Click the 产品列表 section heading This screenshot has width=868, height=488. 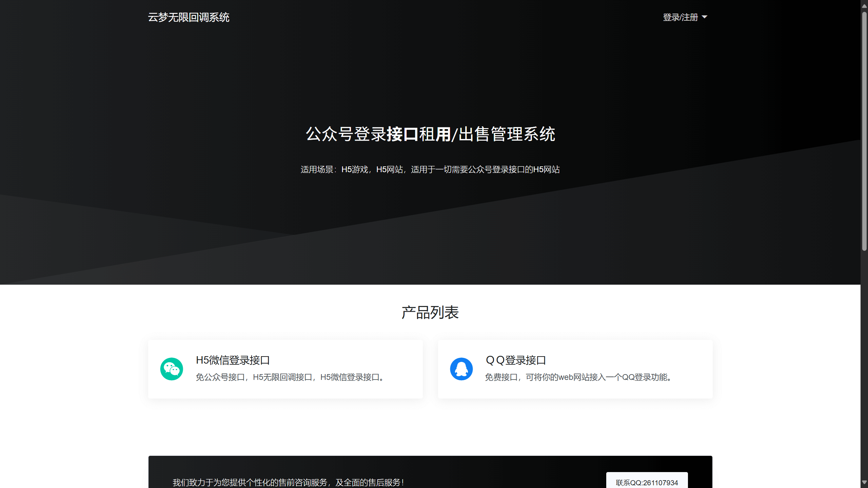(x=430, y=312)
